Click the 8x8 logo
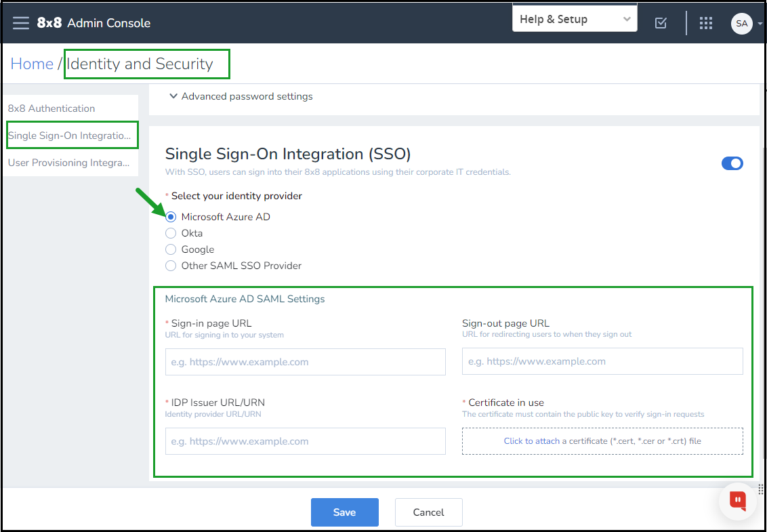Image resolution: width=767 pixels, height=532 pixels. tap(49, 23)
